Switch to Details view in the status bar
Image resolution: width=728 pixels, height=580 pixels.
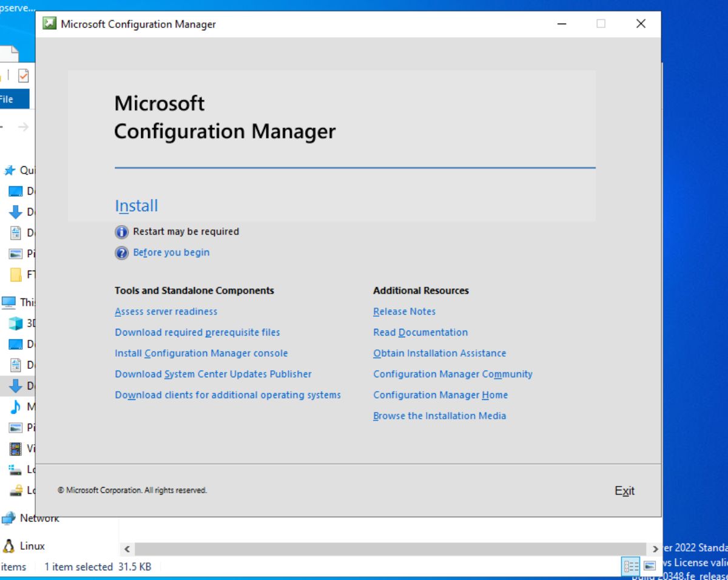(631, 567)
